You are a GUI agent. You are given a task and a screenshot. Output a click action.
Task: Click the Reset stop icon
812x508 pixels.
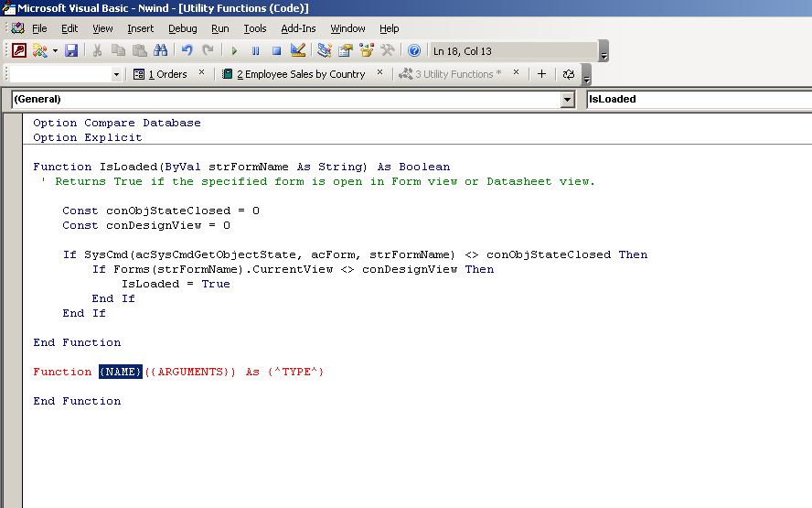pos(276,51)
